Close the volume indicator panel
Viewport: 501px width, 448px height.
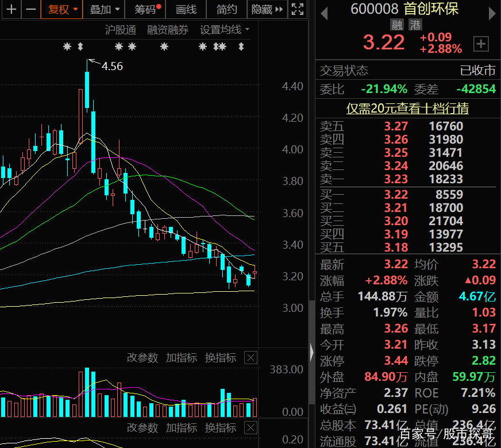pos(250,358)
